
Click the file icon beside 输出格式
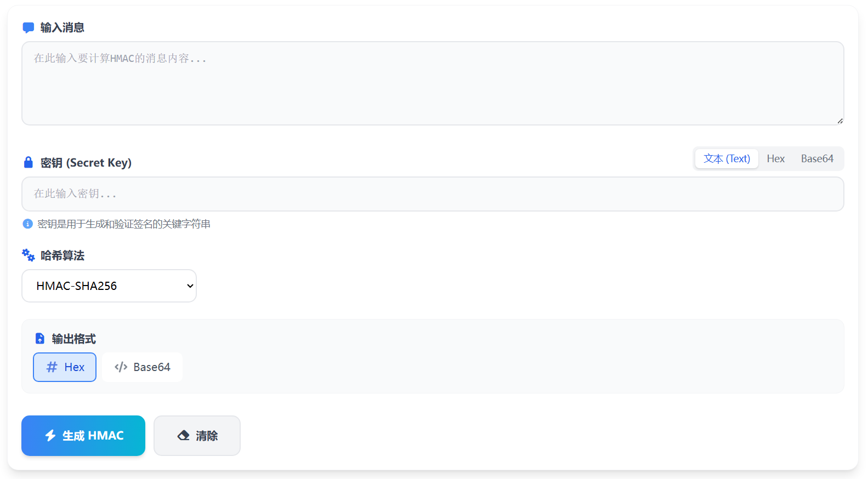point(40,339)
